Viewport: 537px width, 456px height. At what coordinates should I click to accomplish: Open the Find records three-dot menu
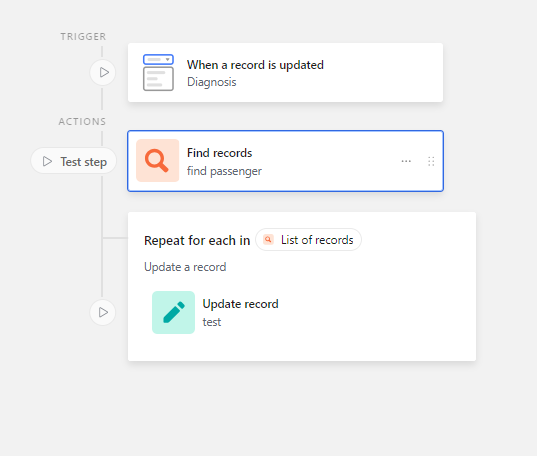pos(406,161)
